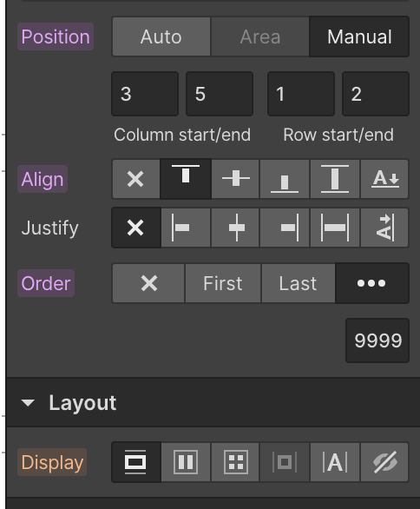Set order to Last

click(x=298, y=283)
